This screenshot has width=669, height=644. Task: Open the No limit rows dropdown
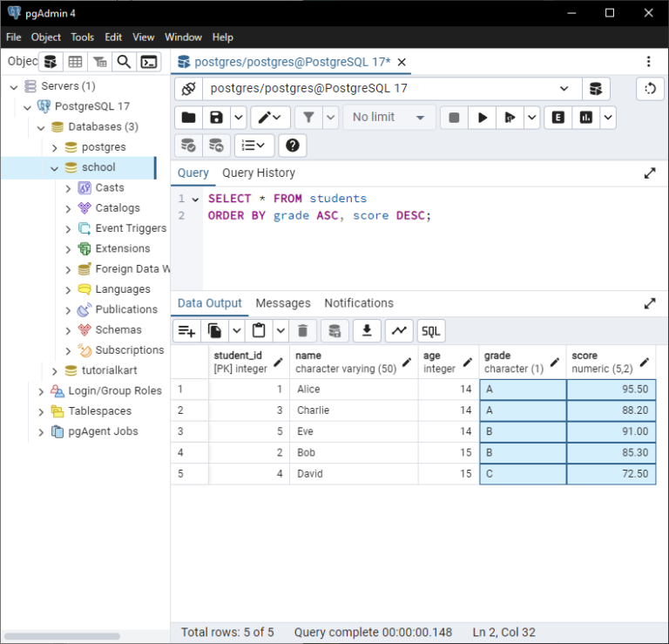pos(389,118)
